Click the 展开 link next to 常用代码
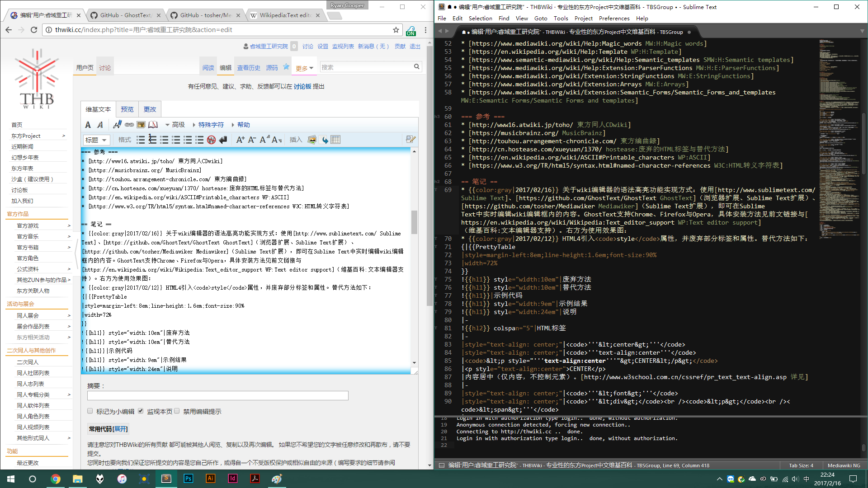868x488 pixels. click(120, 429)
